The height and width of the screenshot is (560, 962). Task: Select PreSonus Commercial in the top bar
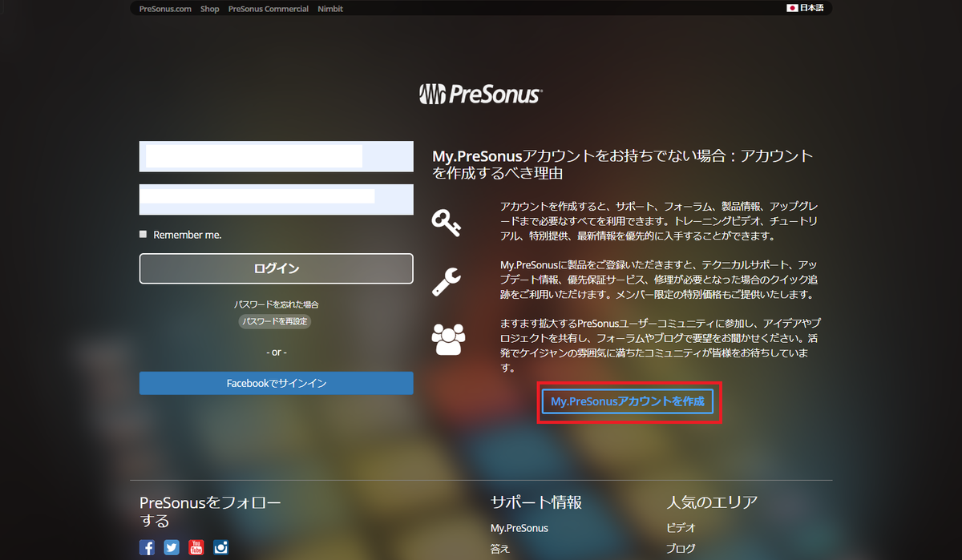(268, 8)
